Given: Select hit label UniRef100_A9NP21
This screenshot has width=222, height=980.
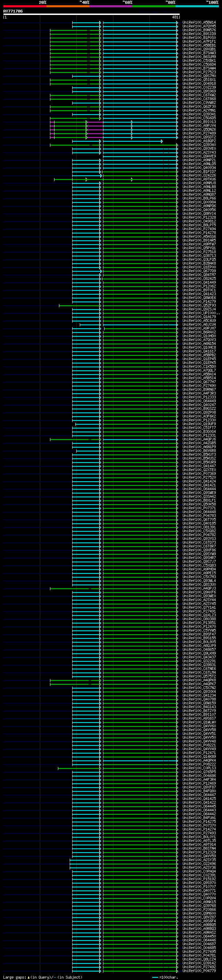Looking at the screenshot, I should pyautogui.click(x=199, y=160).
